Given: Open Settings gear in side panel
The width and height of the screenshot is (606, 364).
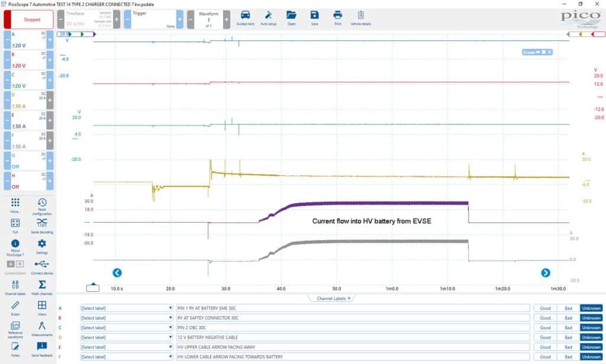Looking at the screenshot, I should pos(42,247).
